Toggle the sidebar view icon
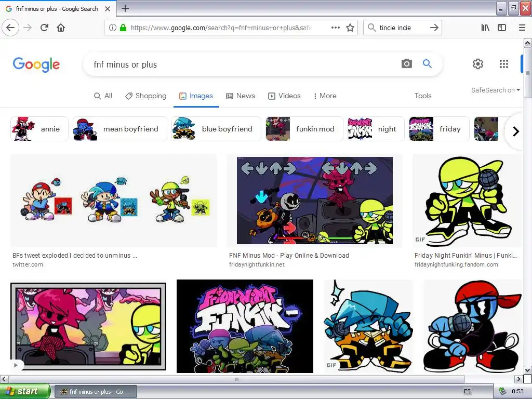 point(502,28)
